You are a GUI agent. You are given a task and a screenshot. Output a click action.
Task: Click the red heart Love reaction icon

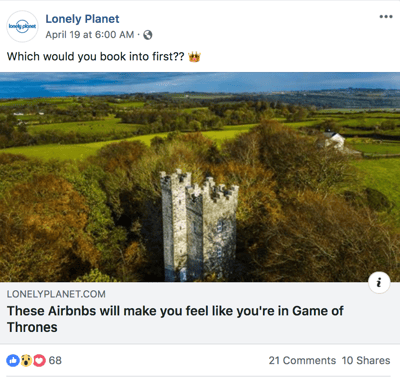(x=39, y=360)
